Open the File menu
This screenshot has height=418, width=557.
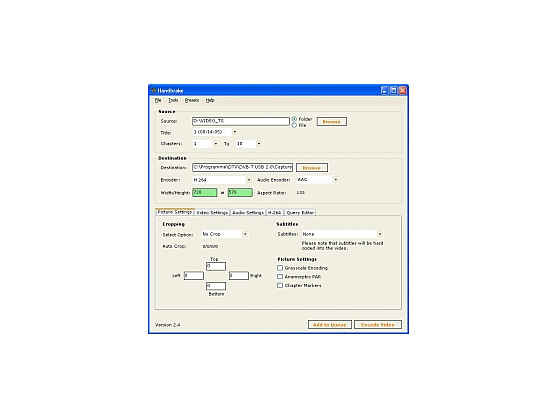[158, 101]
